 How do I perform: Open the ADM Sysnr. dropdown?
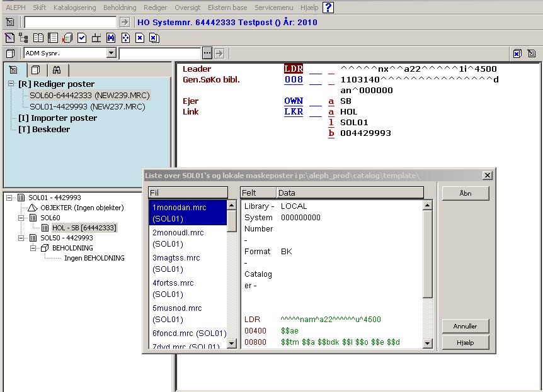(x=111, y=53)
